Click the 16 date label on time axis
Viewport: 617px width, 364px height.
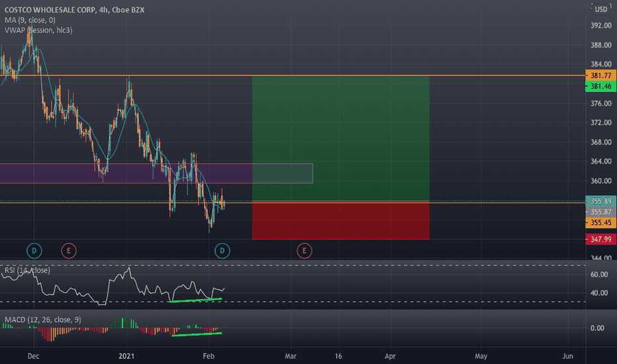click(338, 356)
